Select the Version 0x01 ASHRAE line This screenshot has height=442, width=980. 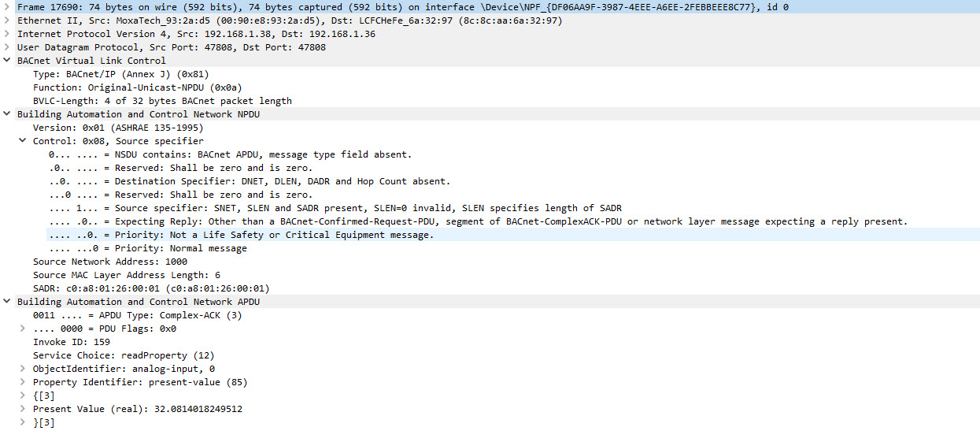click(117, 128)
